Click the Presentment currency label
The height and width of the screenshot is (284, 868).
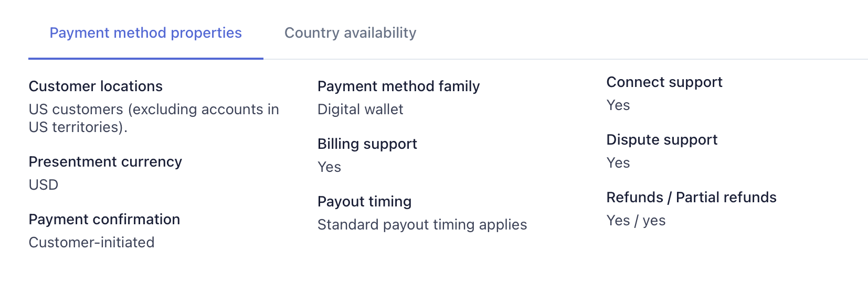click(105, 162)
